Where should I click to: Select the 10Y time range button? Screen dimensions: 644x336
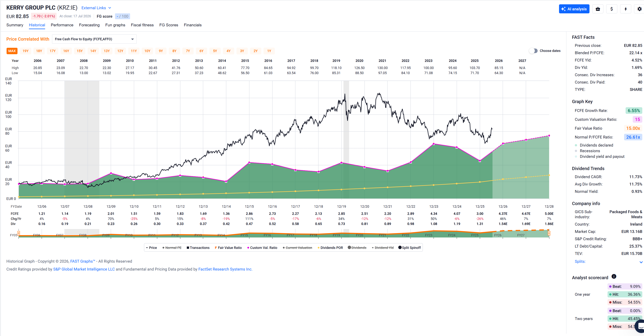pyautogui.click(x=147, y=51)
